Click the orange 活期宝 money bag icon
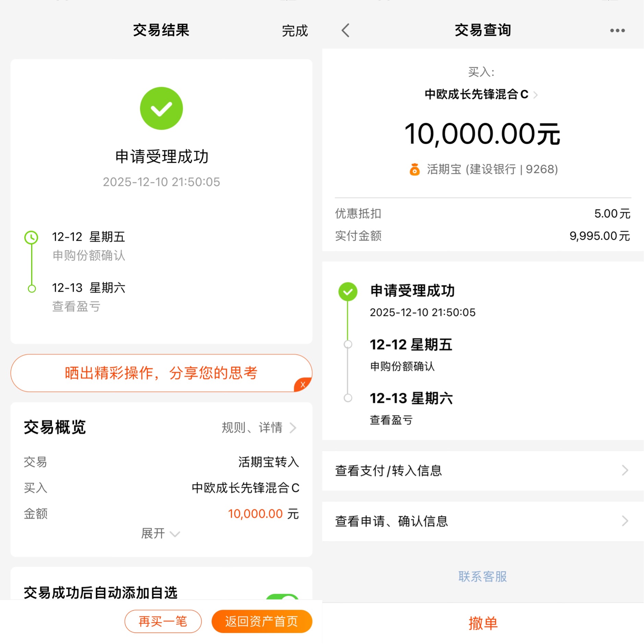The height and width of the screenshot is (644, 644). pos(415,169)
